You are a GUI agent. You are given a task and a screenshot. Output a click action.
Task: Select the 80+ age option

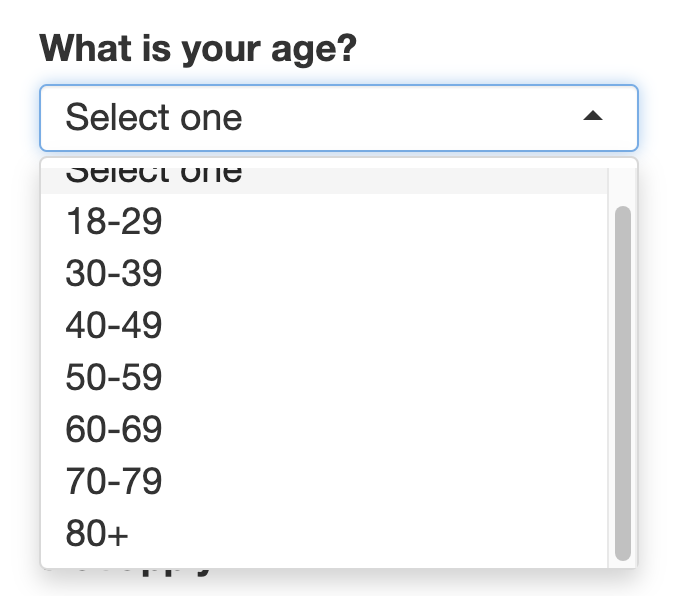pyautogui.click(x=97, y=533)
